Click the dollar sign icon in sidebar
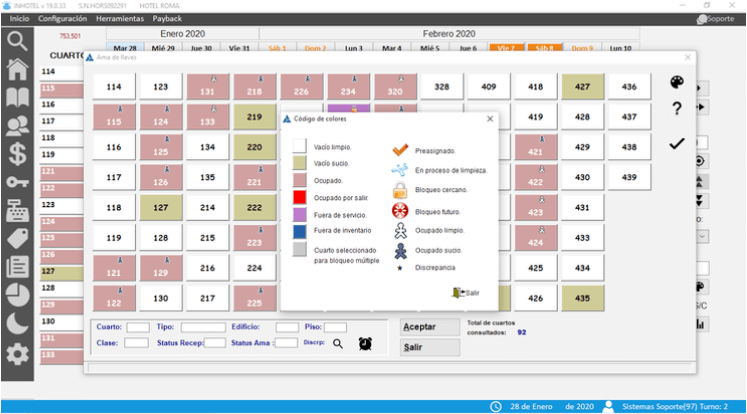Viewport: 747px width, 414px height. [x=17, y=155]
